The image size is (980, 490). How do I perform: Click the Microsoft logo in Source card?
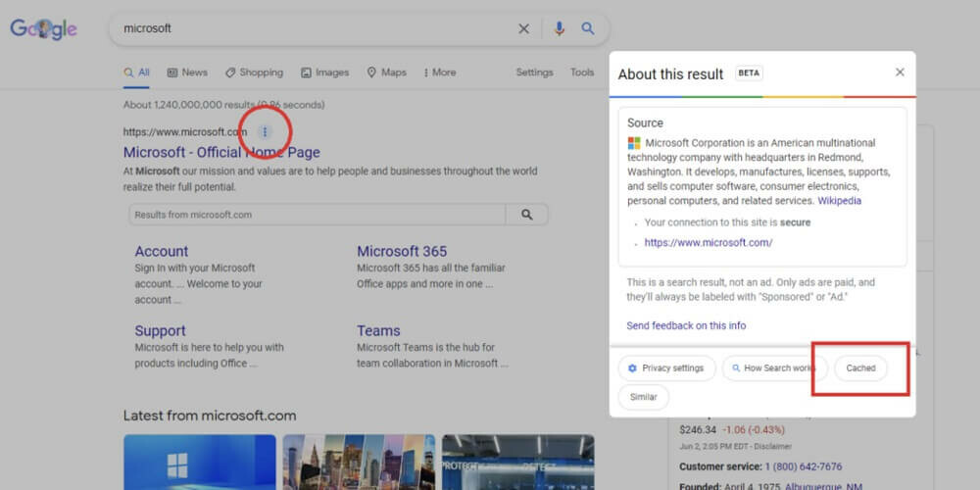tap(634, 143)
